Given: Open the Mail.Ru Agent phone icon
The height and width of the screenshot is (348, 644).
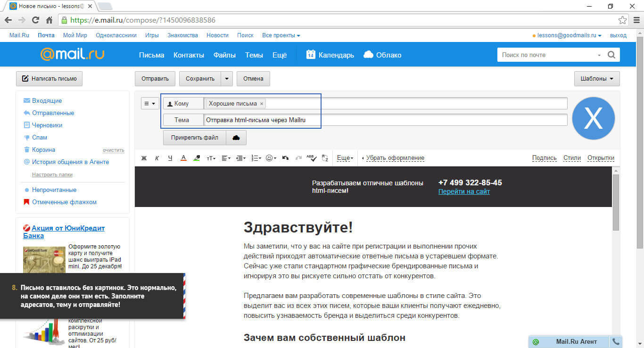Looking at the screenshot, I should (x=616, y=341).
